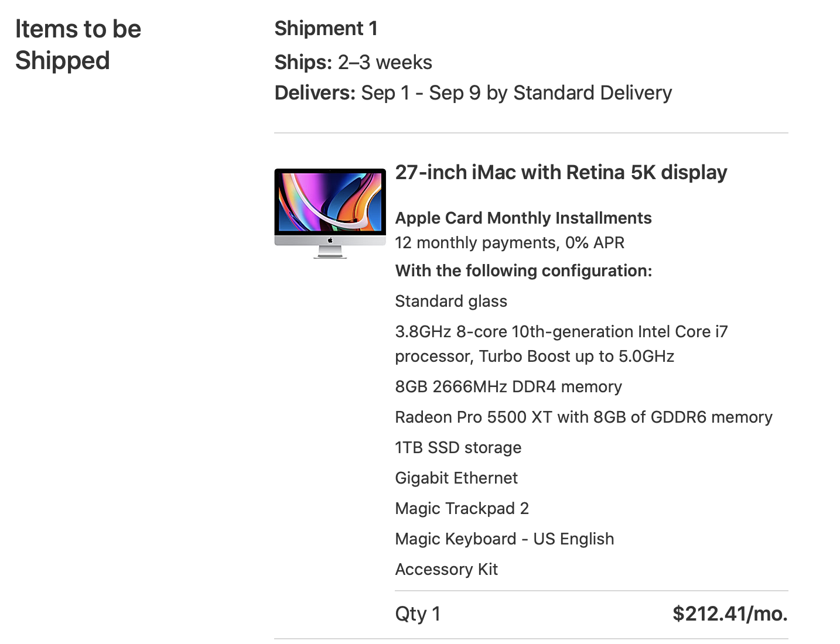
Task: Click Apple Card Monthly Installments label
Action: point(523,218)
